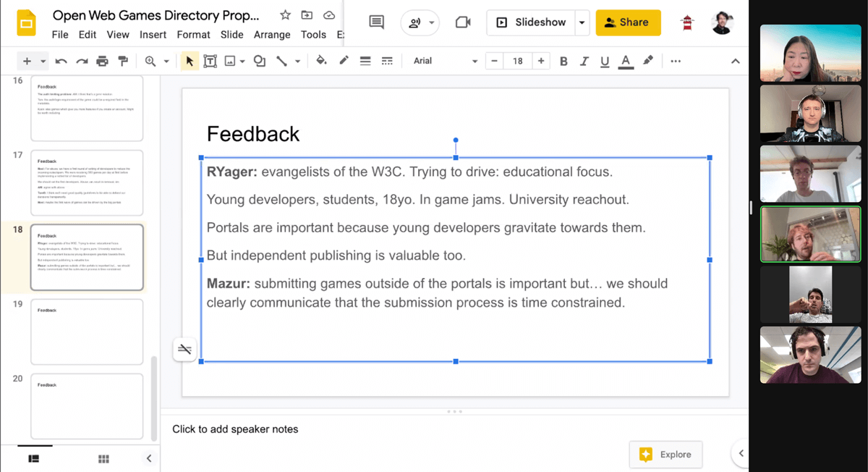Select the Shape insertion tool
Viewport: 868px width, 472px height.
click(x=259, y=61)
